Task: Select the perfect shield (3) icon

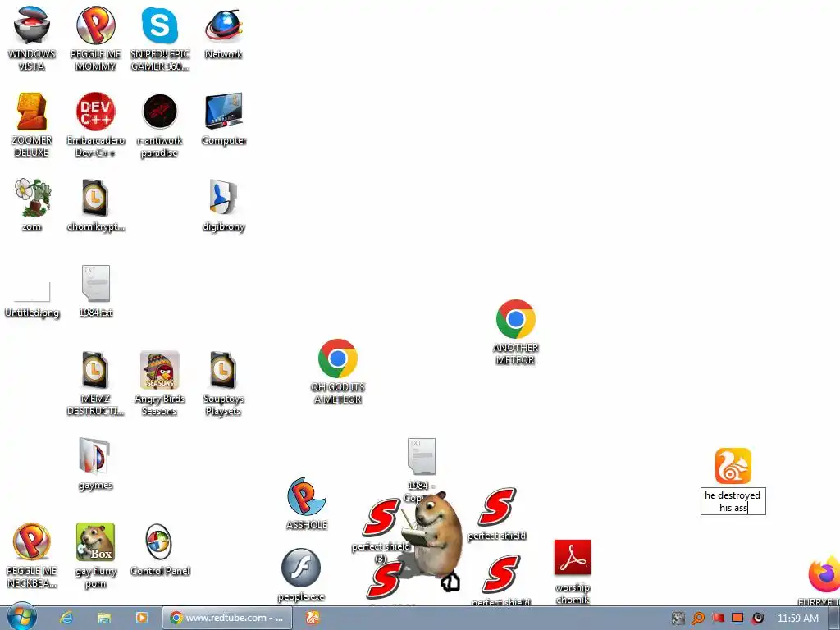Action: pos(381,518)
